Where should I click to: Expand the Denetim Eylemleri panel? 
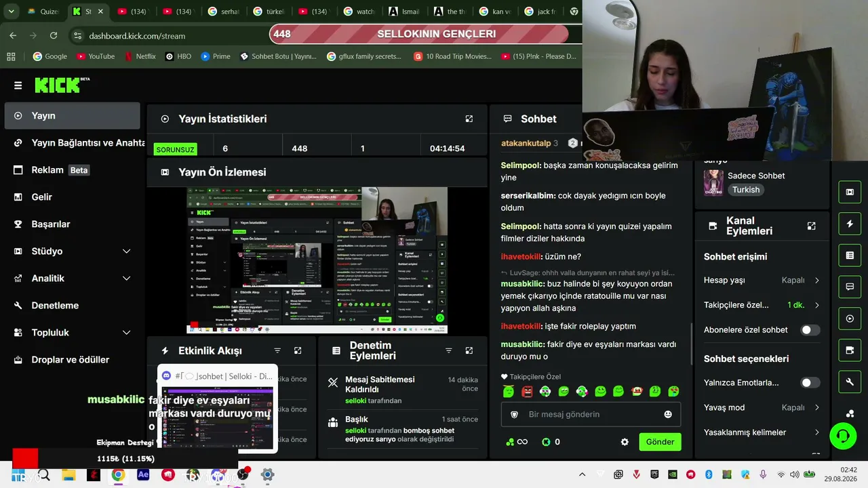pyautogui.click(x=469, y=350)
